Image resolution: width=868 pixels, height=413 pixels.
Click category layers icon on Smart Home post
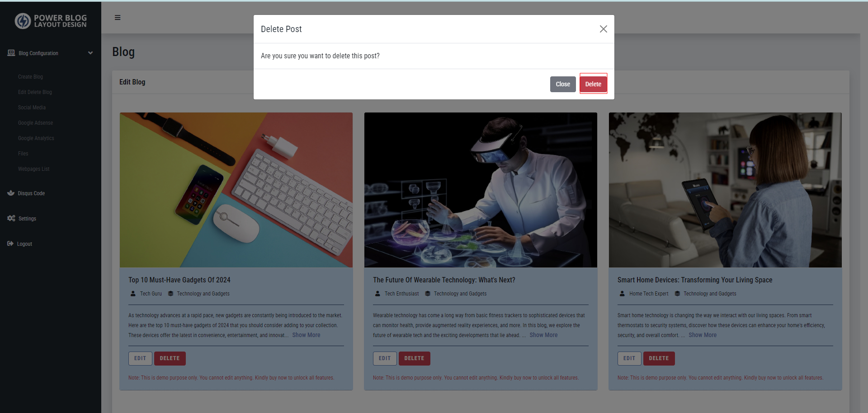coord(677,294)
